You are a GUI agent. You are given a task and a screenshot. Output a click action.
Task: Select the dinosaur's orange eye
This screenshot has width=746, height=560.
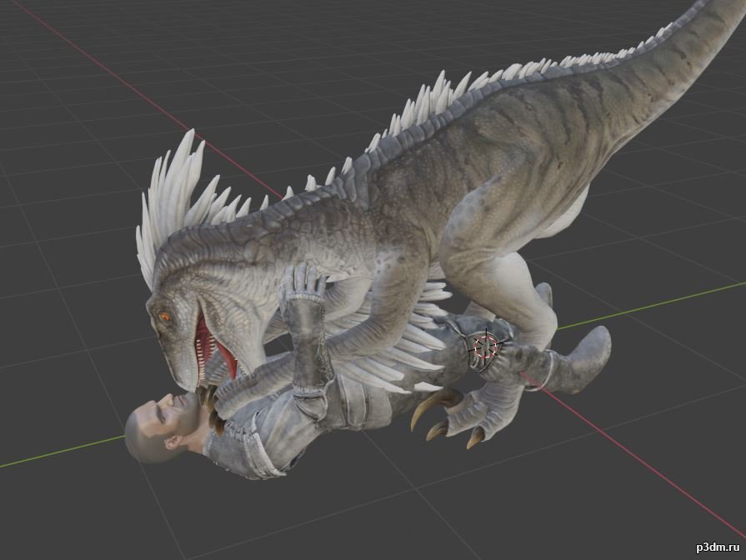[164, 316]
